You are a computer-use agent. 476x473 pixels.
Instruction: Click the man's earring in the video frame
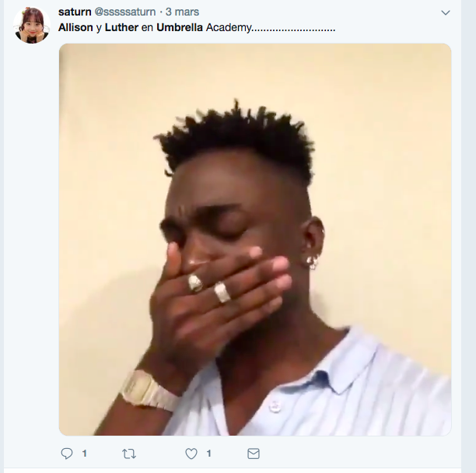click(313, 262)
